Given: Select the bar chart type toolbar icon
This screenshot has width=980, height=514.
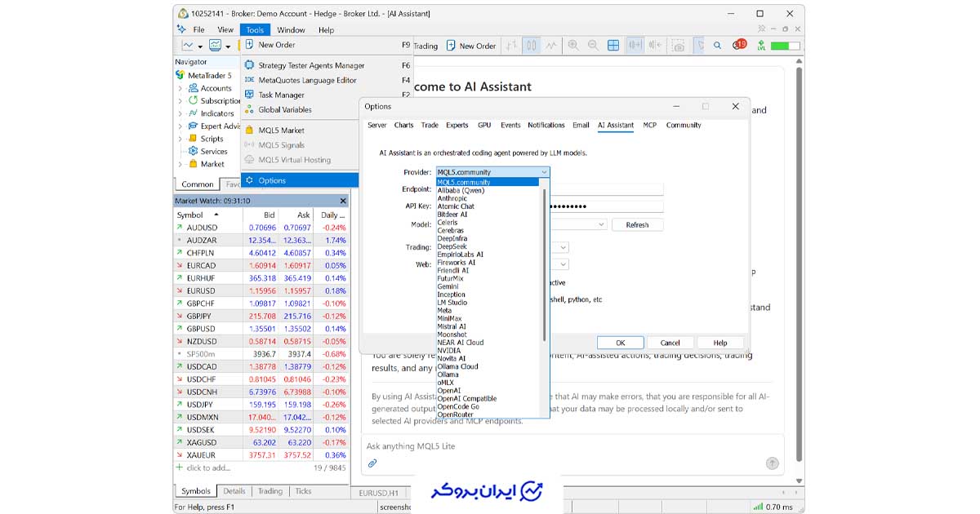Looking at the screenshot, I should tap(511, 46).
